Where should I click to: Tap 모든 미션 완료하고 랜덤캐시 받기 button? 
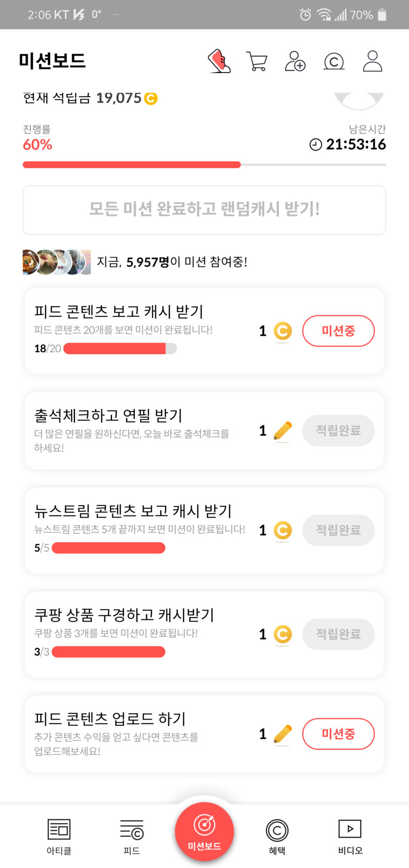[204, 209]
